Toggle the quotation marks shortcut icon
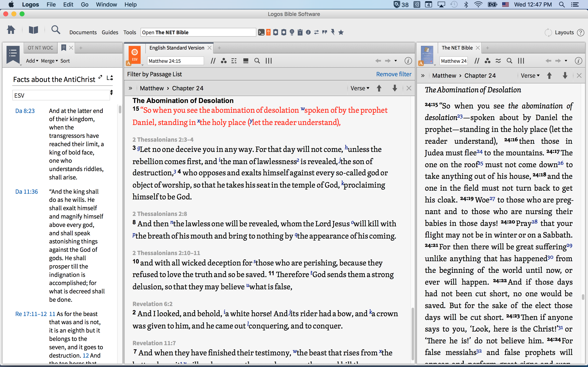588x367 pixels. point(324,32)
